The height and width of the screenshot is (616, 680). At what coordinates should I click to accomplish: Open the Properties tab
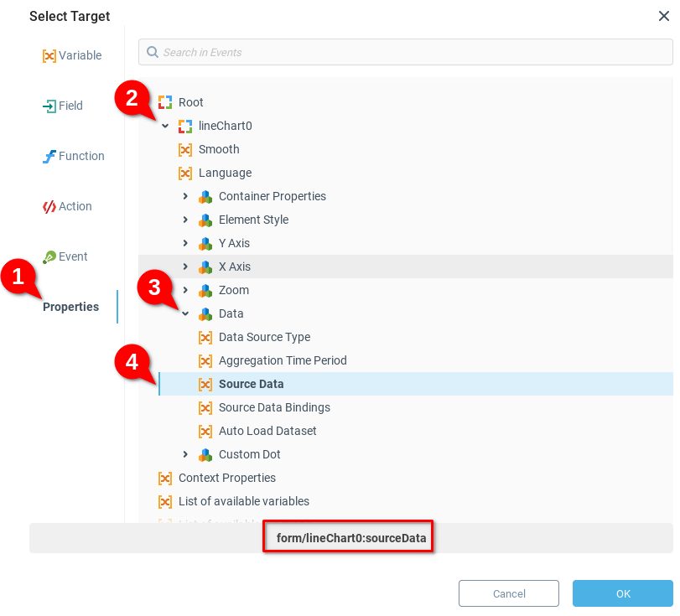[x=71, y=307]
